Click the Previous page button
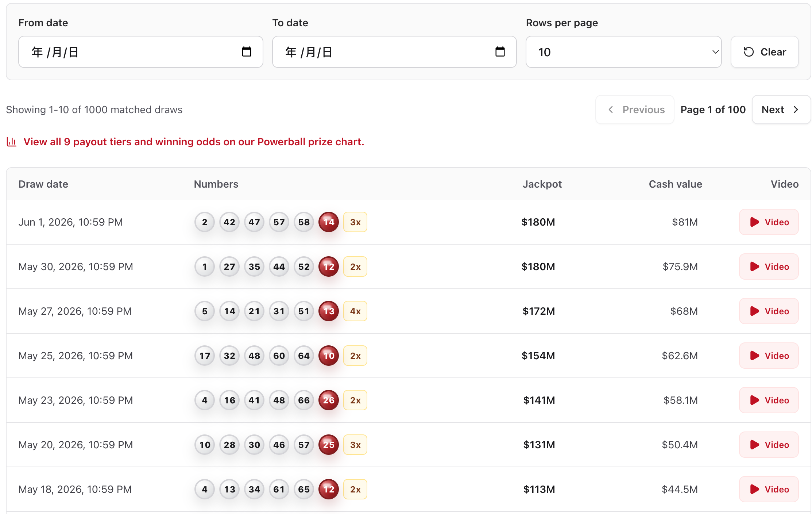Image resolution: width=812 pixels, height=514 pixels. (635, 110)
